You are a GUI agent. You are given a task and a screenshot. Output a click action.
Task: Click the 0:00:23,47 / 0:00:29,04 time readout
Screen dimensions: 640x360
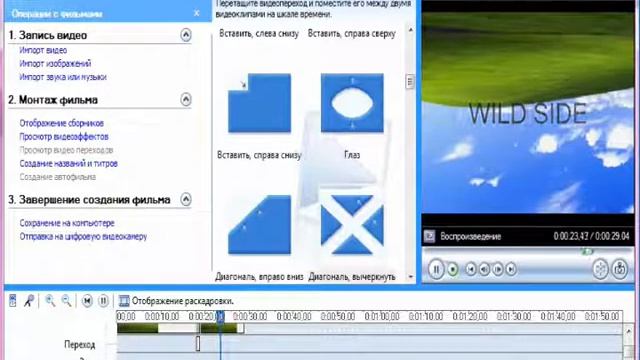point(591,236)
